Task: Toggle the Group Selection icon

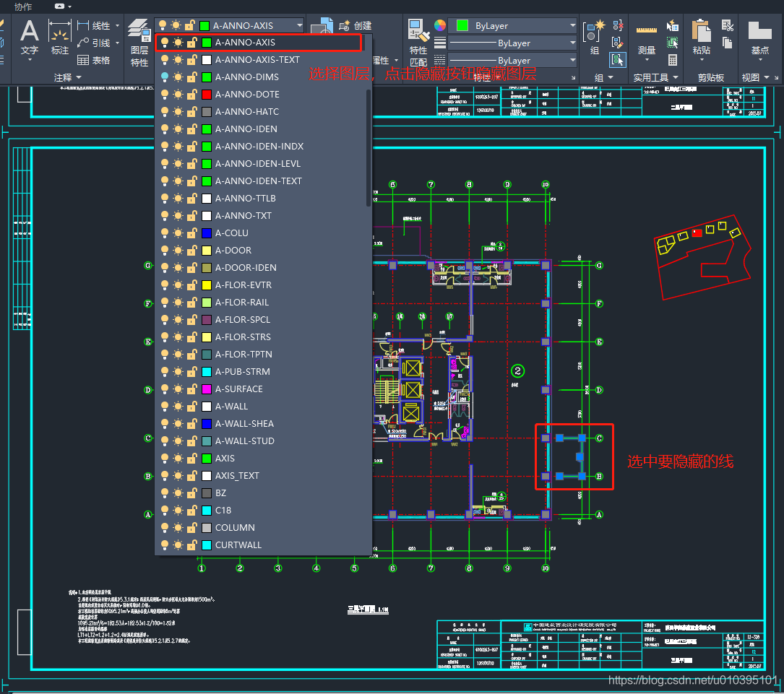Action: coord(618,60)
